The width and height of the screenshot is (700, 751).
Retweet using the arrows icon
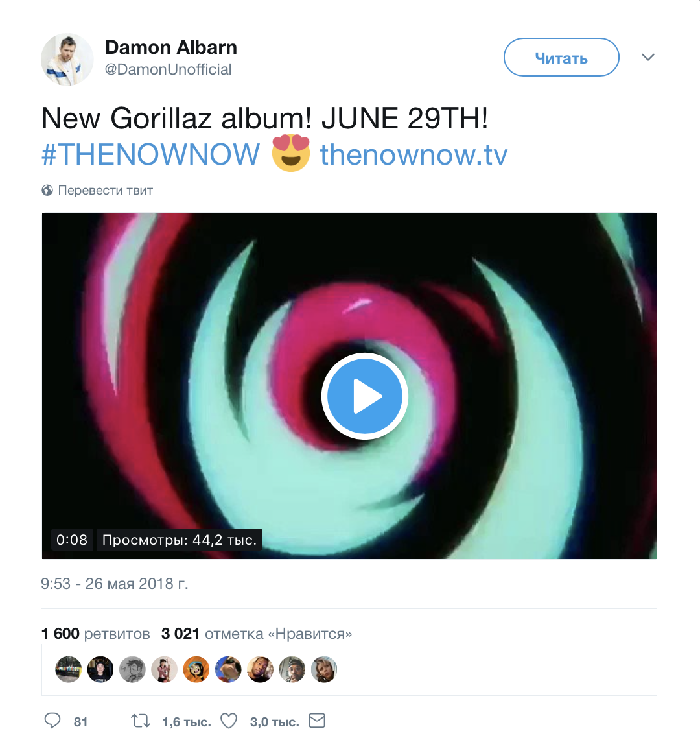(x=141, y=721)
